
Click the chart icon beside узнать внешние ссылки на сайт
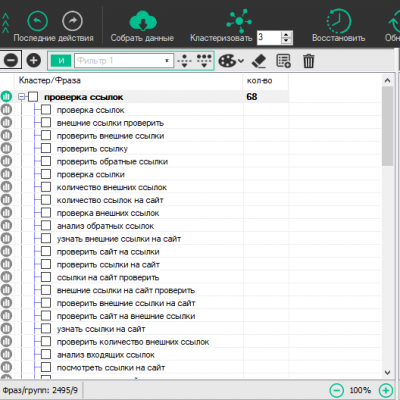tap(6, 238)
